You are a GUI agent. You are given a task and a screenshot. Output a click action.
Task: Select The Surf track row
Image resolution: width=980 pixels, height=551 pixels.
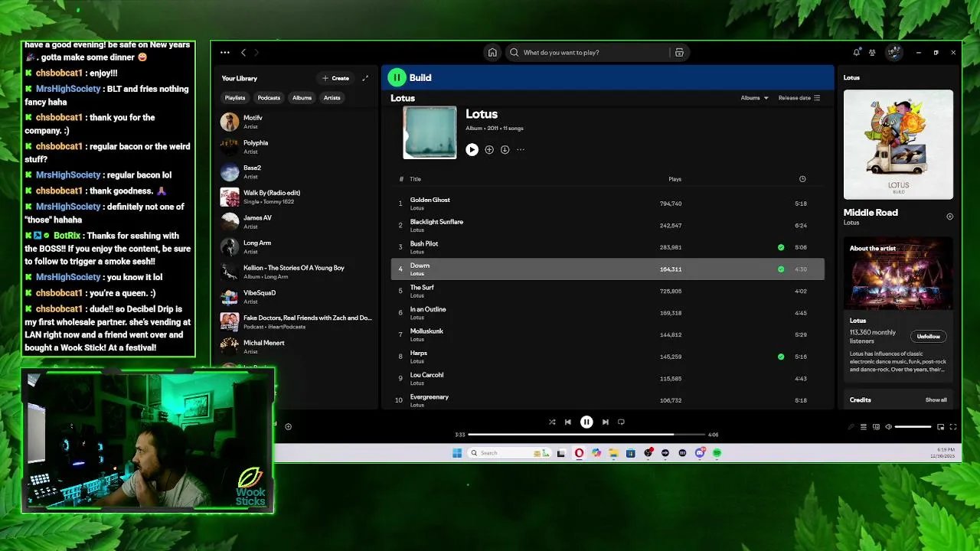pyautogui.click(x=608, y=291)
